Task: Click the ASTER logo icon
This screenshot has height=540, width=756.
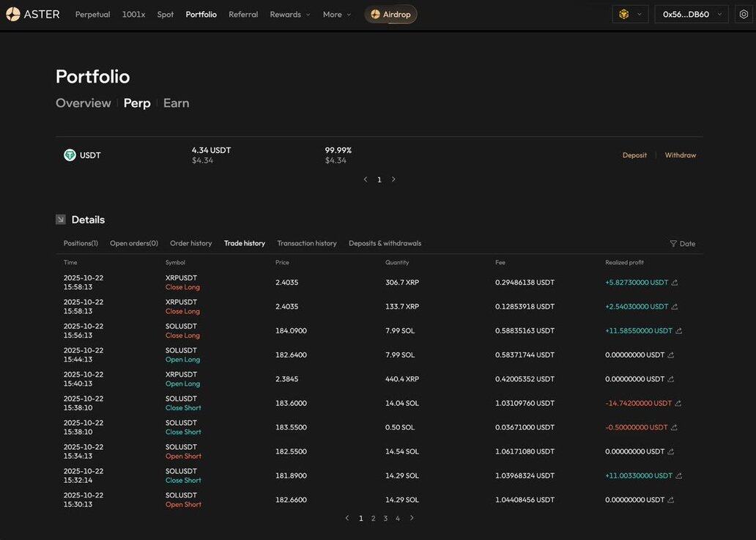Action: pos(13,14)
